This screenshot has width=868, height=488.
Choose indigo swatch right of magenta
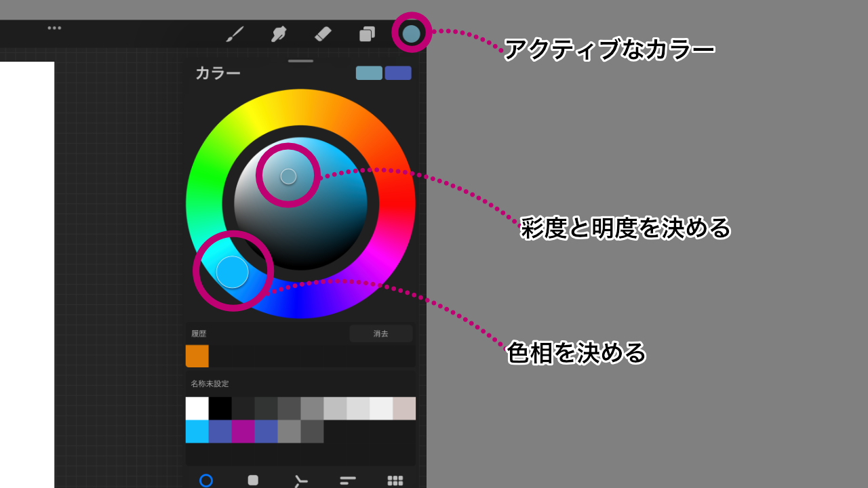pyautogui.click(x=267, y=431)
